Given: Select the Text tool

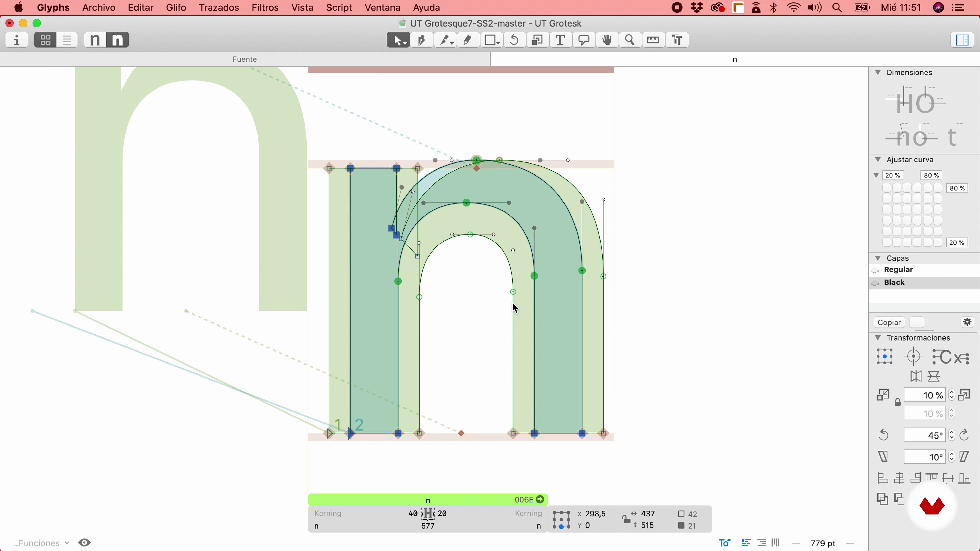Looking at the screenshot, I should [x=560, y=40].
